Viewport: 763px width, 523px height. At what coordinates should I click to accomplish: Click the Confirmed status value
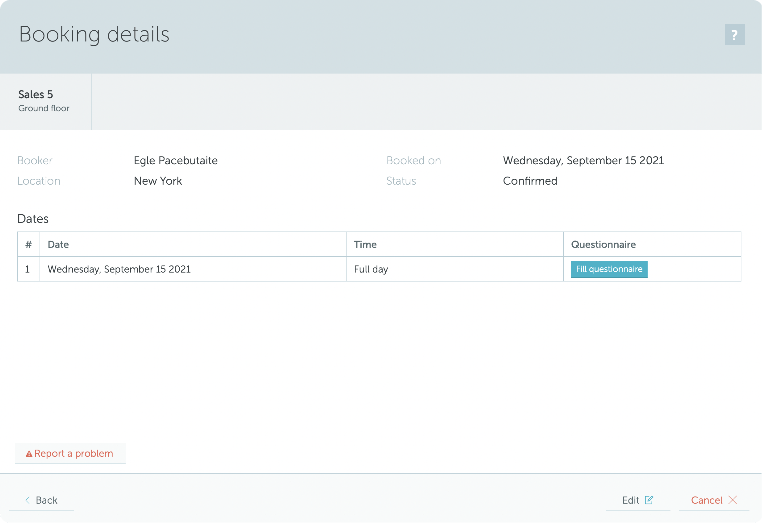[530, 181]
